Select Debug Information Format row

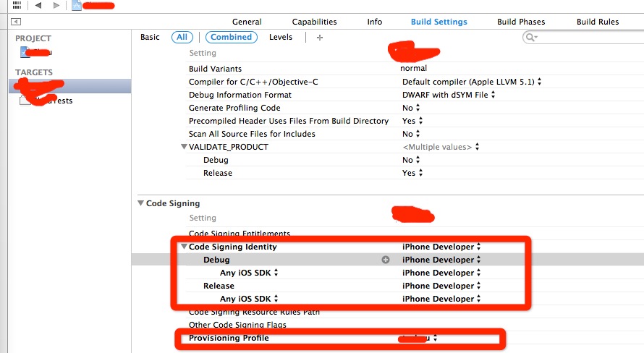click(x=240, y=95)
